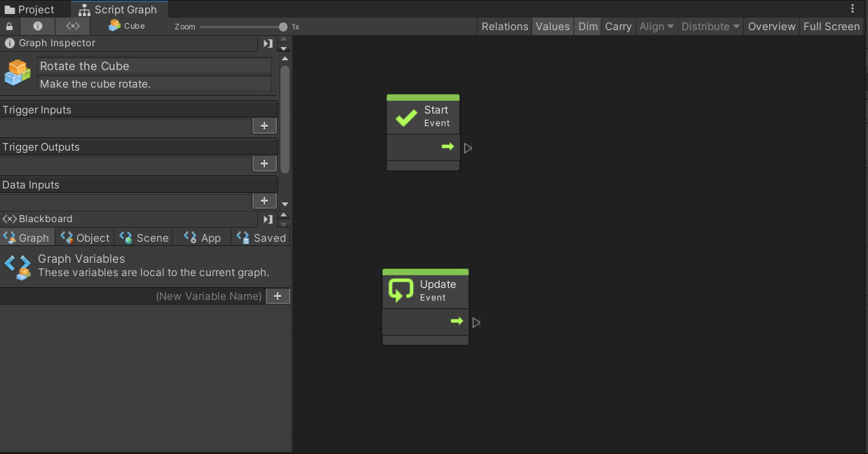Screen dimensions: 868x454
Task: Click the Blackboard sidebar dock icon
Action: pos(268,219)
